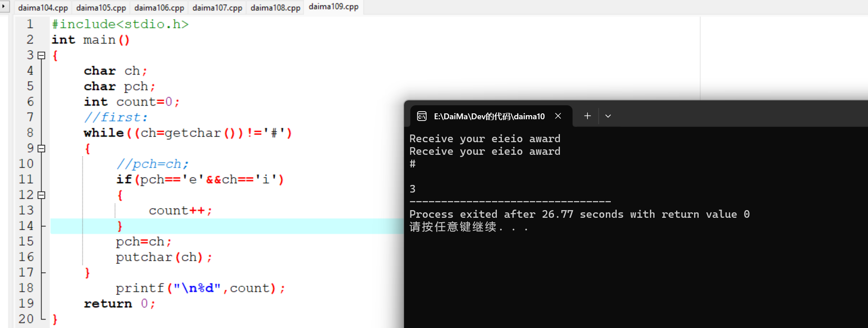868x328 pixels.
Task: Click line number 8 in the gutter
Action: [x=30, y=133]
